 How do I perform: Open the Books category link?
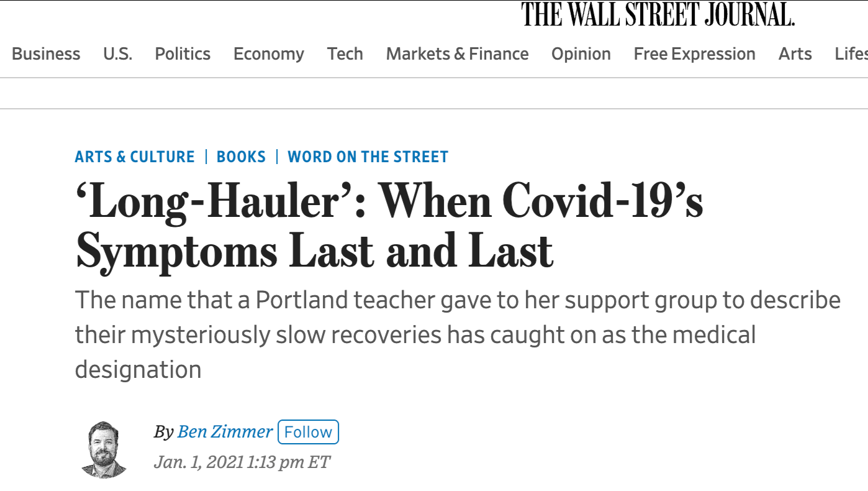coord(241,157)
